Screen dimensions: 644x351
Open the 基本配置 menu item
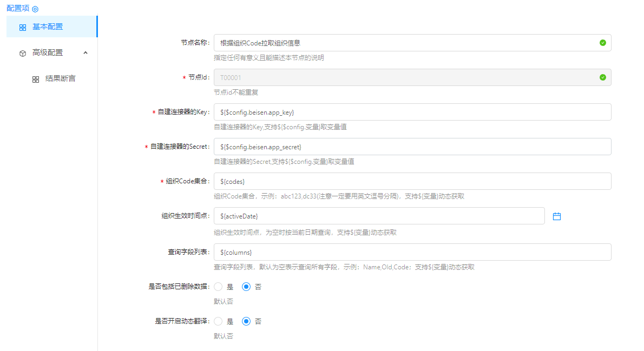pyautogui.click(x=48, y=27)
